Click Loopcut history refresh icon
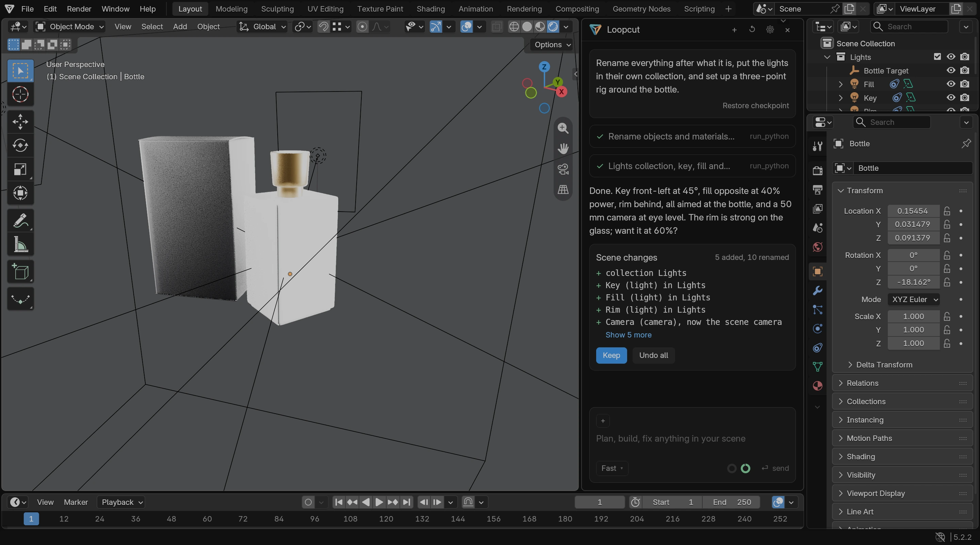Viewport: 980px width, 545px height. (x=752, y=29)
